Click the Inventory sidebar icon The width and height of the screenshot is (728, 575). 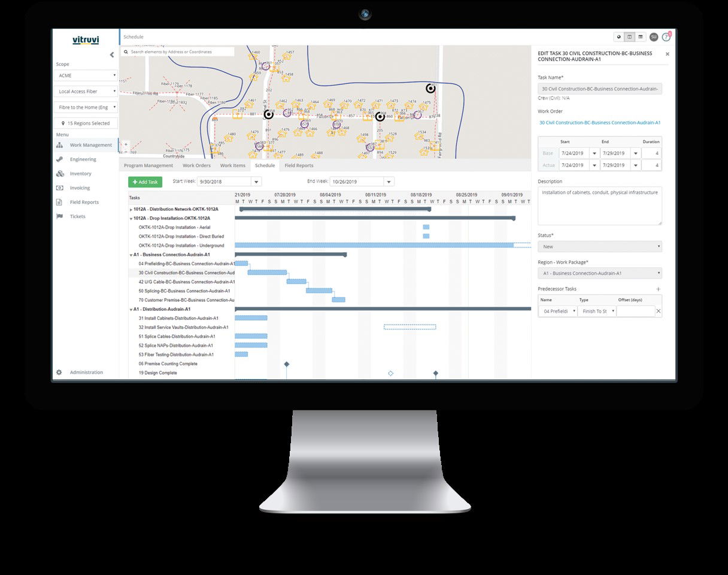coord(59,173)
